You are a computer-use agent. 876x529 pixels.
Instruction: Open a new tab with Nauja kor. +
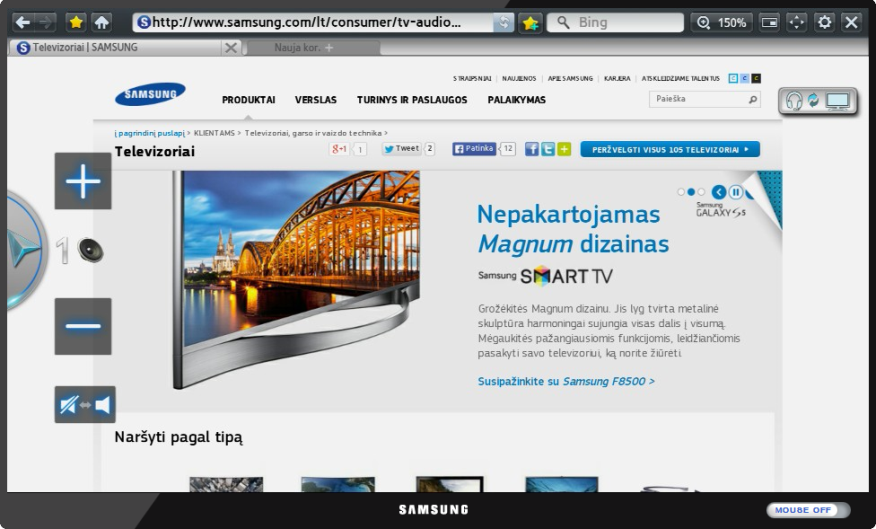313,47
